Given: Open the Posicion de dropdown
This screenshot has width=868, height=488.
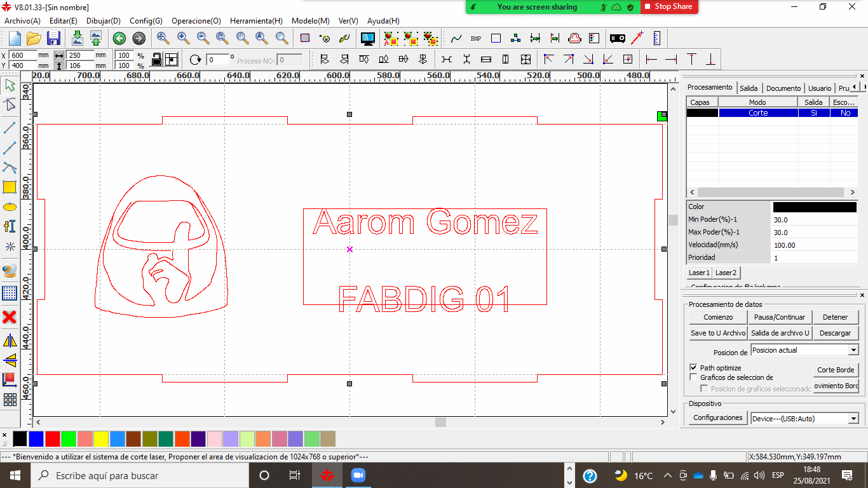Looking at the screenshot, I should [x=853, y=350].
